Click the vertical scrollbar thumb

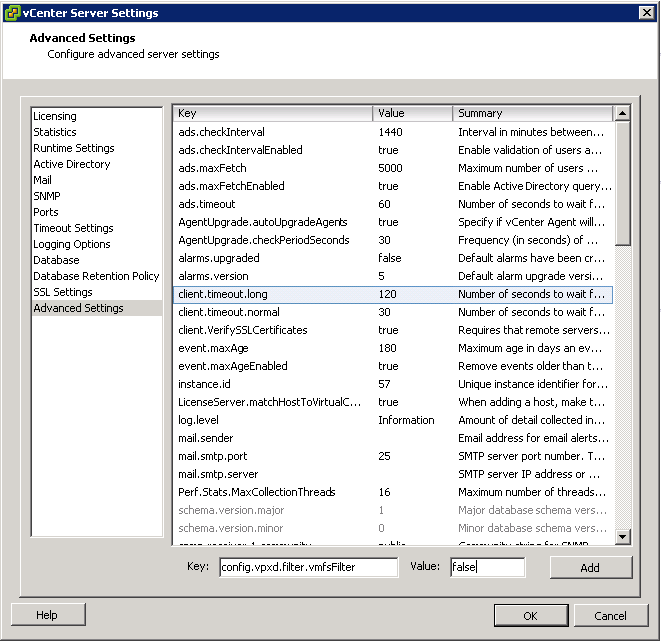622,183
